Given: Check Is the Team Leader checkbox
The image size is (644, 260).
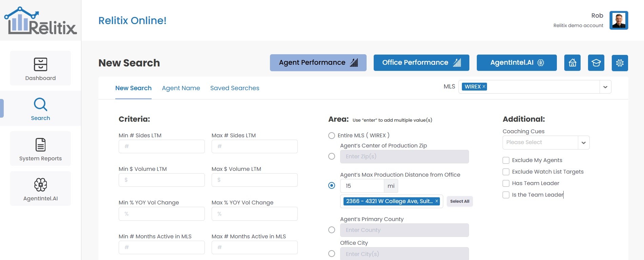Looking at the screenshot, I should [x=506, y=195].
